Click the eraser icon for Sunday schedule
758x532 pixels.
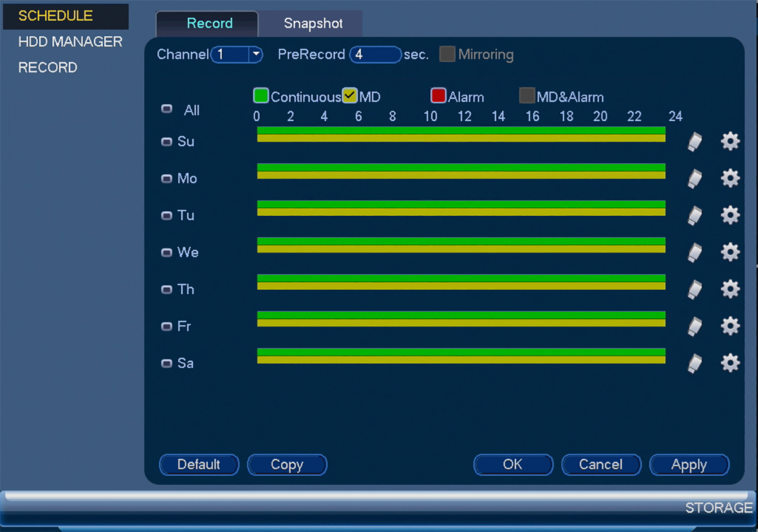(x=695, y=142)
